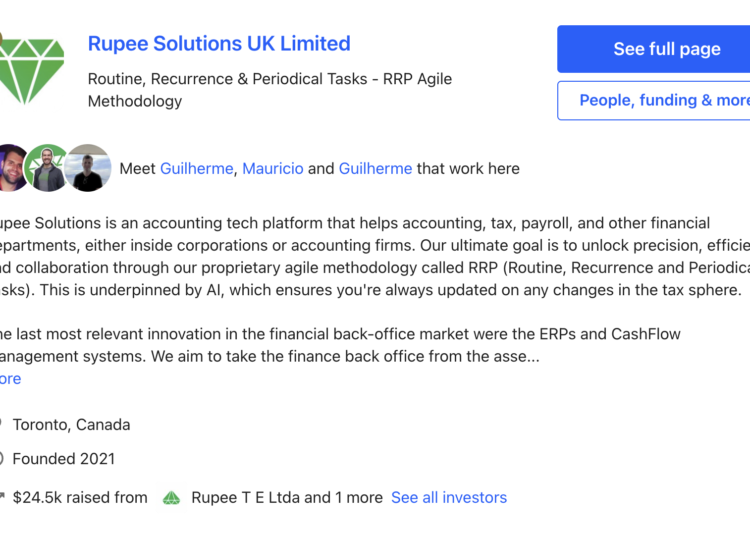750x536 pixels.
Task: Click the Toronto, Canada location text
Action: [x=71, y=425]
